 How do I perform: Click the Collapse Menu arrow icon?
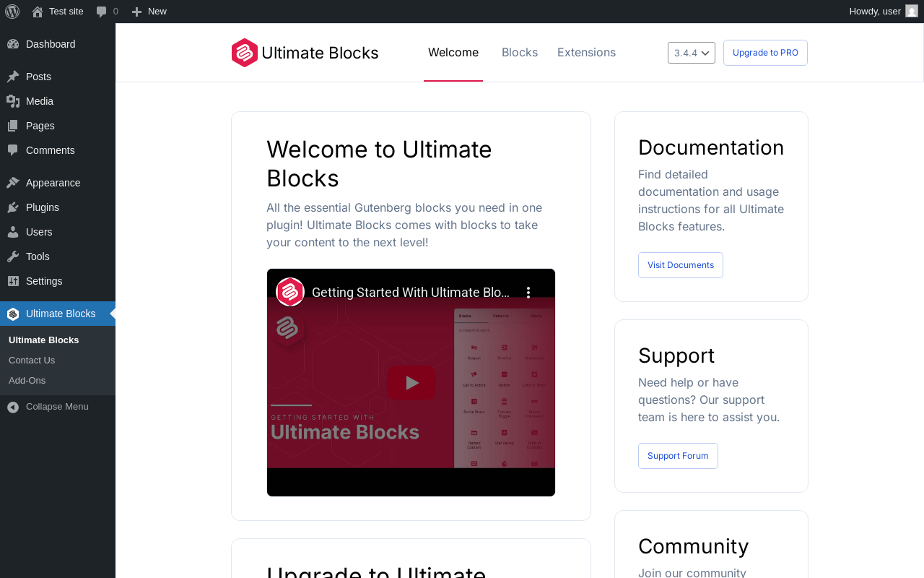click(13, 407)
